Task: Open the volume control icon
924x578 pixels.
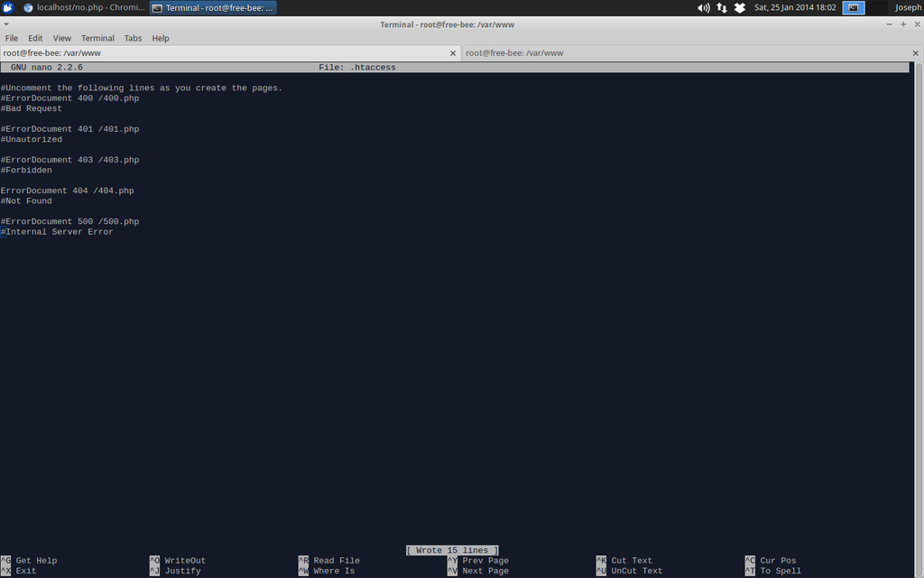Action: click(x=703, y=7)
